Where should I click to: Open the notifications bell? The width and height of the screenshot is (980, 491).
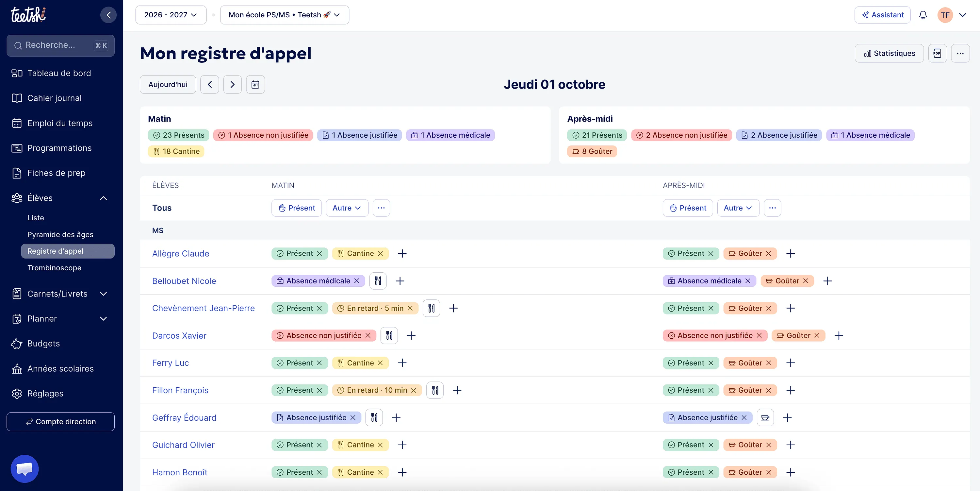[923, 15]
